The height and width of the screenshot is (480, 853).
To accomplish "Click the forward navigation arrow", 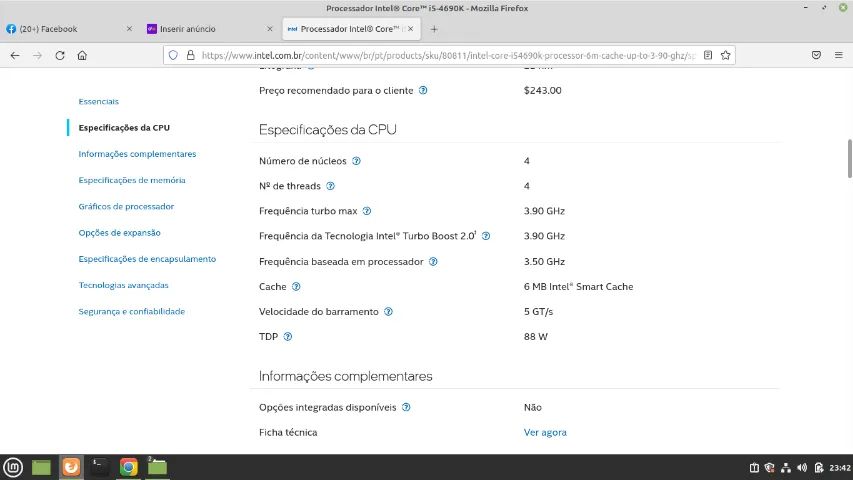I will coord(37,56).
